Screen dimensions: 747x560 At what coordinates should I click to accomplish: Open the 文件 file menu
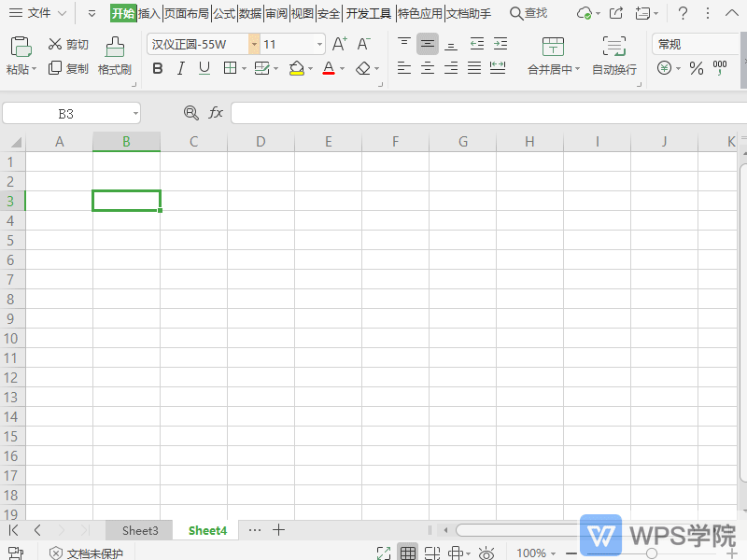38,13
